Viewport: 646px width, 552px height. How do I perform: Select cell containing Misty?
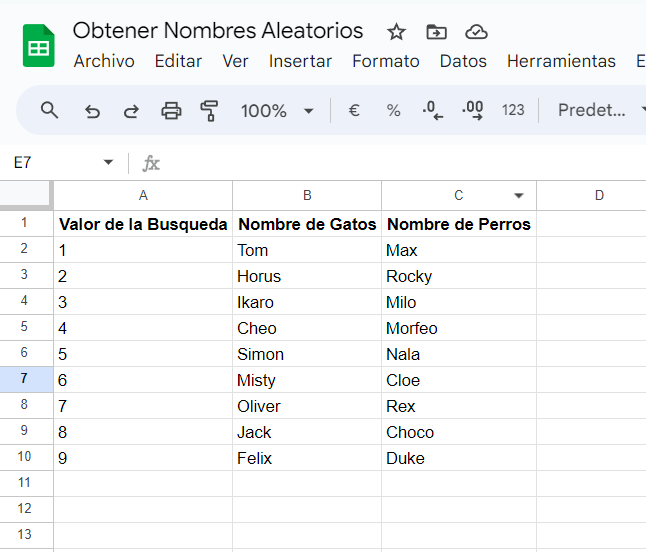(307, 380)
